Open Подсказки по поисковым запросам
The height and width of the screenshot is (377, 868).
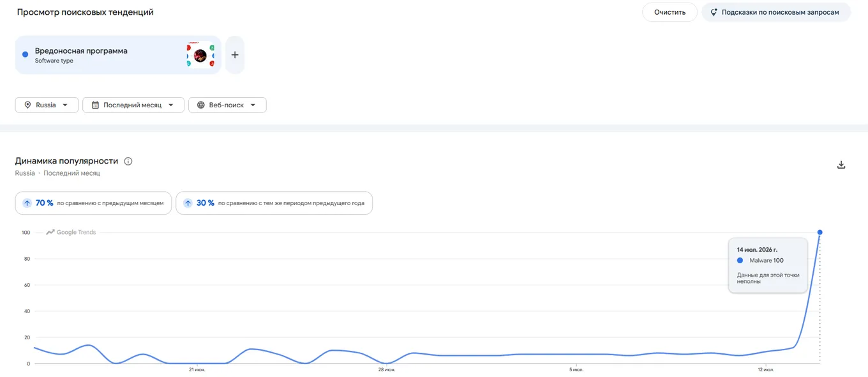tap(776, 12)
